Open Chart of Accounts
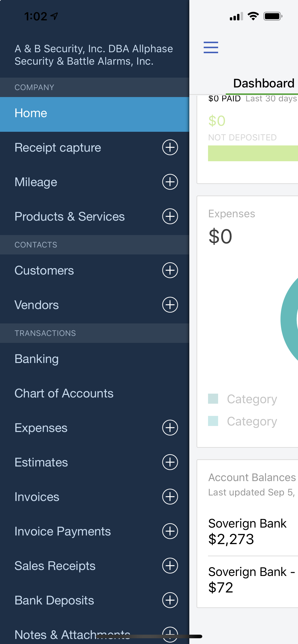This screenshot has width=298, height=644. point(64,393)
